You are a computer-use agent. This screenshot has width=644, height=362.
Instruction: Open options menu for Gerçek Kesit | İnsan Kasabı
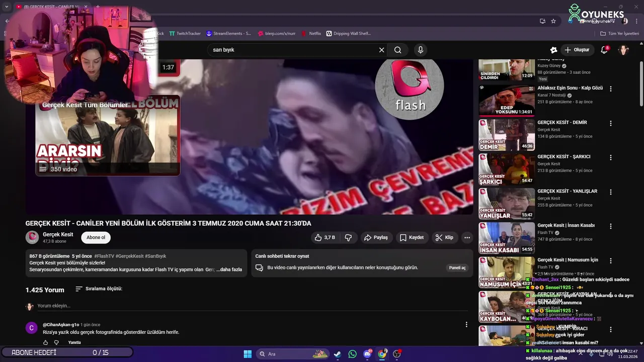point(611,226)
